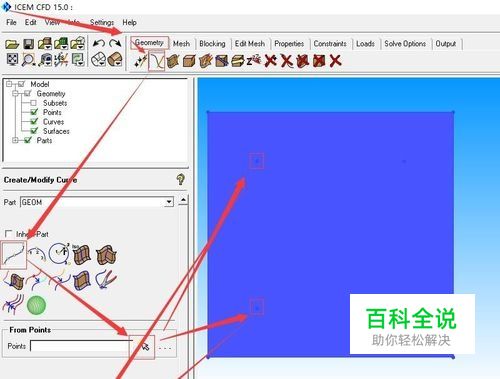Uncheck the Curves visibility checkbox
Screen dimensions: 500x379
click(x=34, y=122)
